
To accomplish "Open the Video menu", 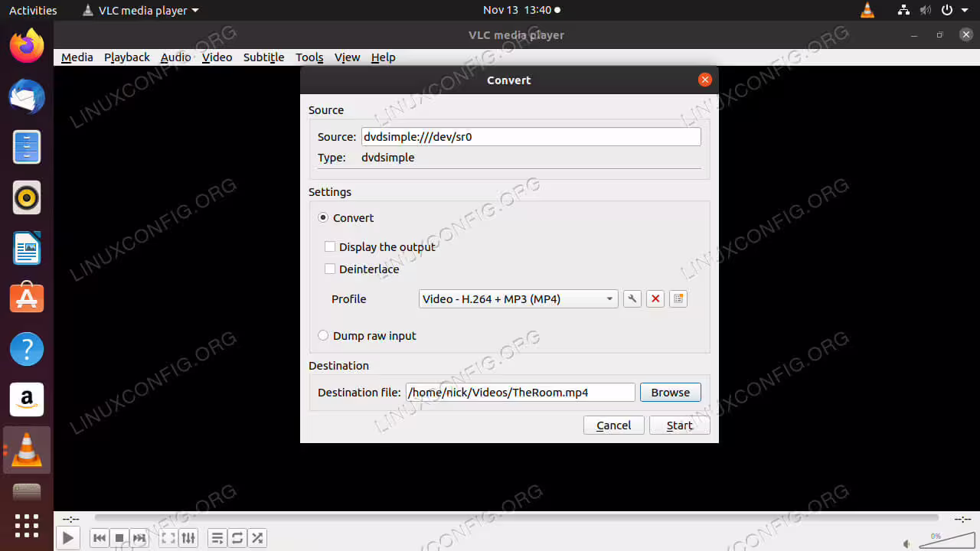I will [x=217, y=57].
